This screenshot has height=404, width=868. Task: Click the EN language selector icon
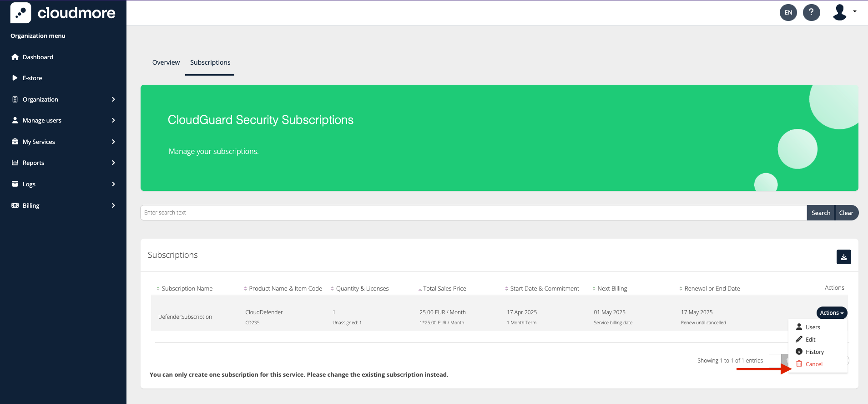(x=788, y=12)
